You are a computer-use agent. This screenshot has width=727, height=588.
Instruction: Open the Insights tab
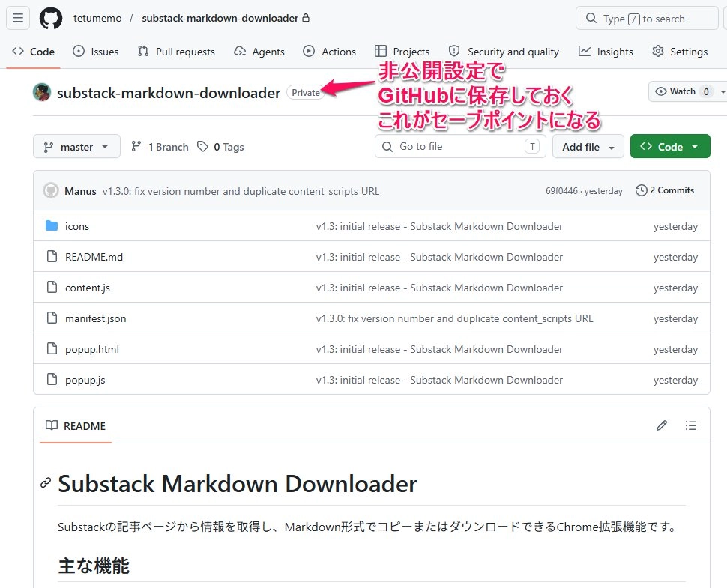pyautogui.click(x=606, y=52)
